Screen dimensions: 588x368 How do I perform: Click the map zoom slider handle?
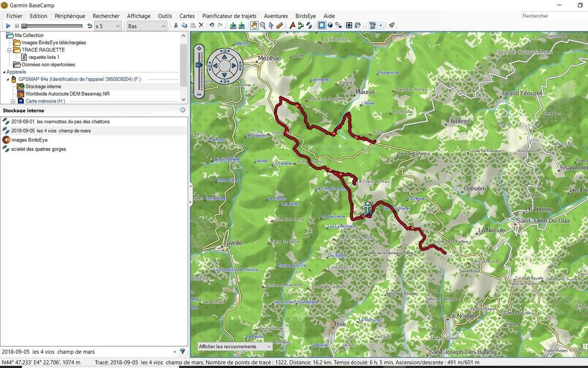tap(198, 64)
